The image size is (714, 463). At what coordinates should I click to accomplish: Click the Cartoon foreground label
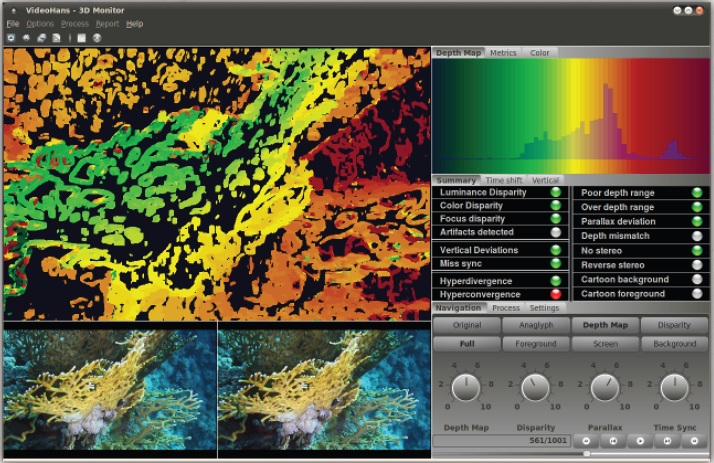622,294
